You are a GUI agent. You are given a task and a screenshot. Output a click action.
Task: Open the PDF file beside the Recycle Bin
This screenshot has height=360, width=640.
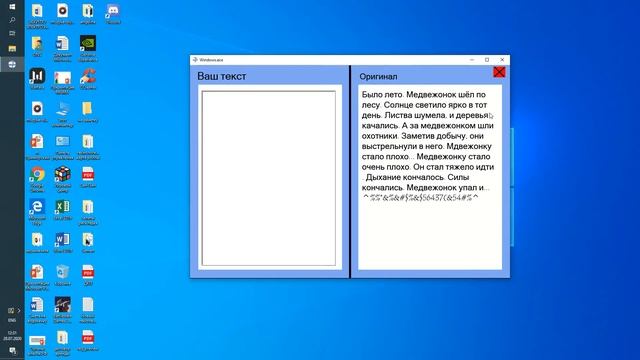tap(88, 275)
